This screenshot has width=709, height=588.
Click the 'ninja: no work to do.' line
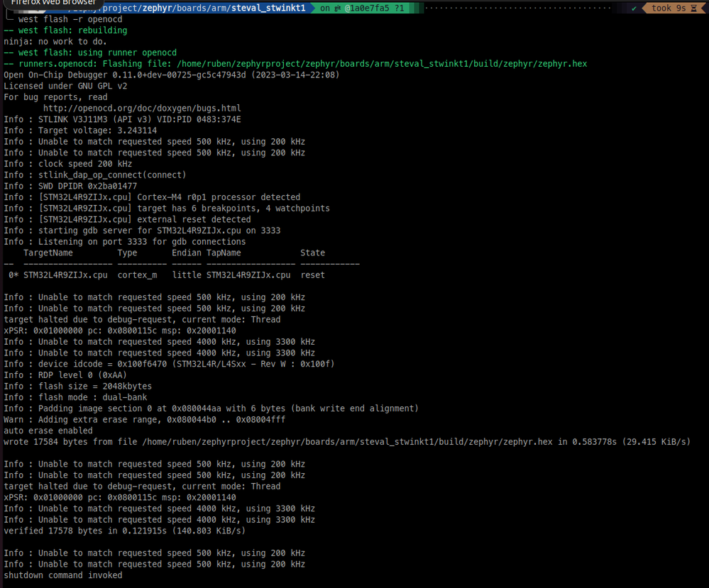(x=55, y=42)
